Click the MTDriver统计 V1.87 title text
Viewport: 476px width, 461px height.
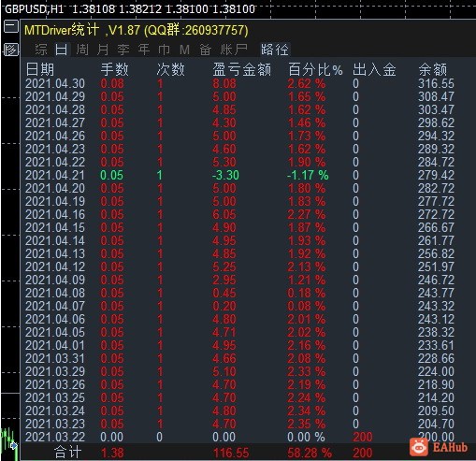coord(137,30)
